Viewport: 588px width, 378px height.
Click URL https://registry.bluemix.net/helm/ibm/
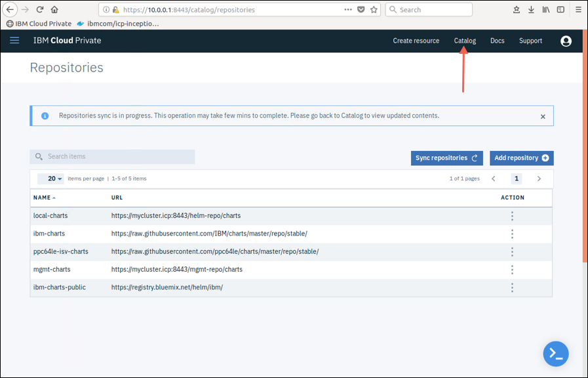click(167, 287)
